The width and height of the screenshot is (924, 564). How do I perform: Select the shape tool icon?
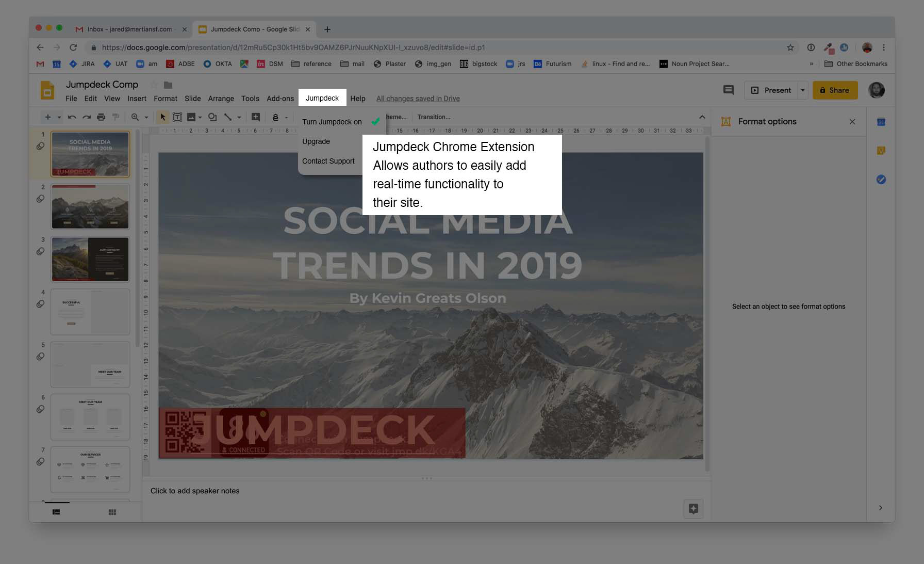(x=212, y=117)
